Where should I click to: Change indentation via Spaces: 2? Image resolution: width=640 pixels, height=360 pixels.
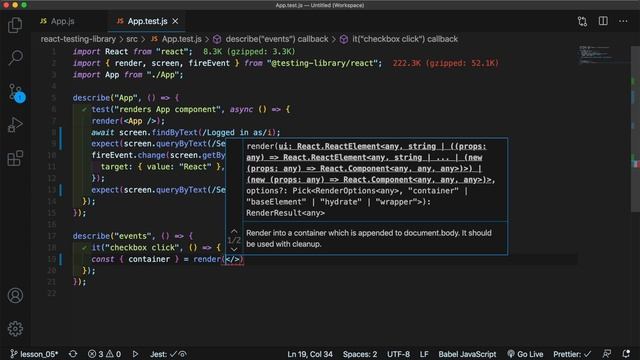tap(360, 354)
